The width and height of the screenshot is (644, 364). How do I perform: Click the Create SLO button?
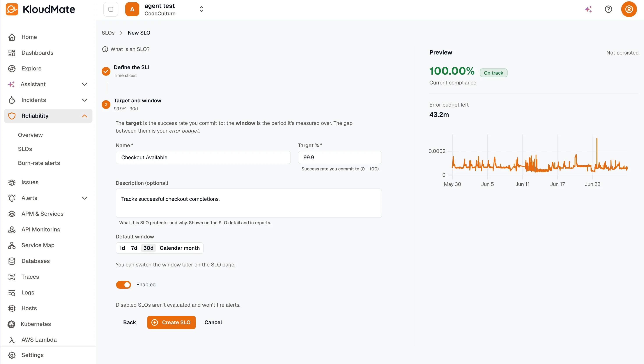pos(172,322)
